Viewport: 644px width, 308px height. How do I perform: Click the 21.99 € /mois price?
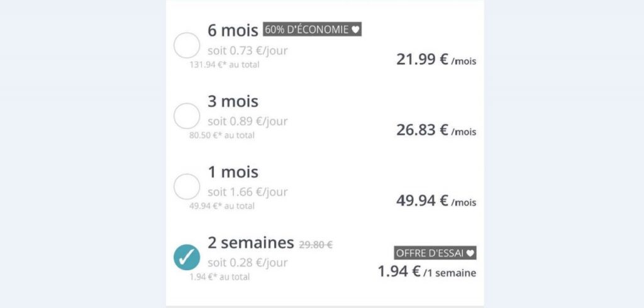[x=436, y=60]
